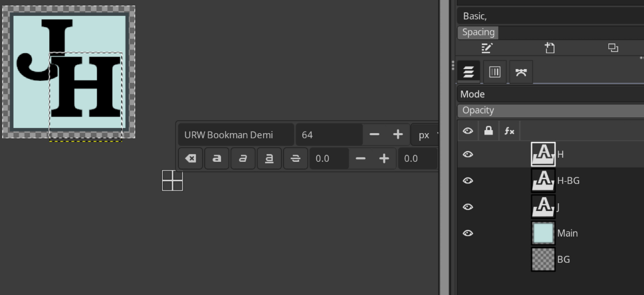The image size is (644, 295).
Task: Hide the H-BG layer
Action: [x=468, y=180]
